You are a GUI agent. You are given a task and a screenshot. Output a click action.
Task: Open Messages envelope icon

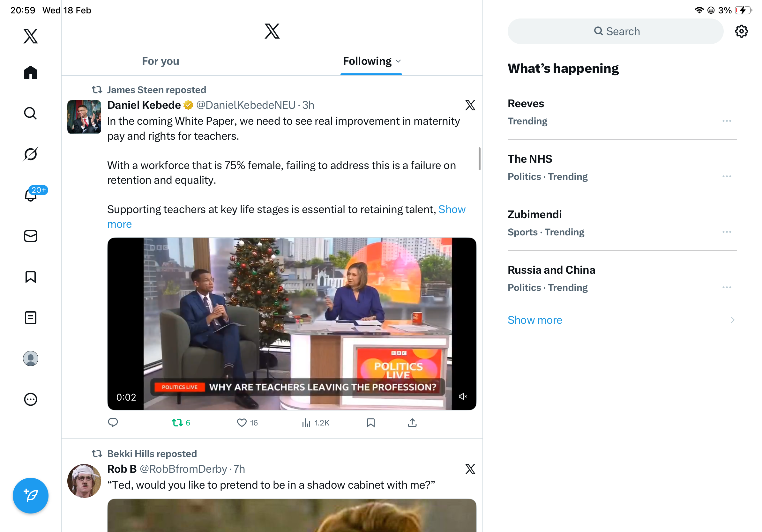pyautogui.click(x=31, y=236)
